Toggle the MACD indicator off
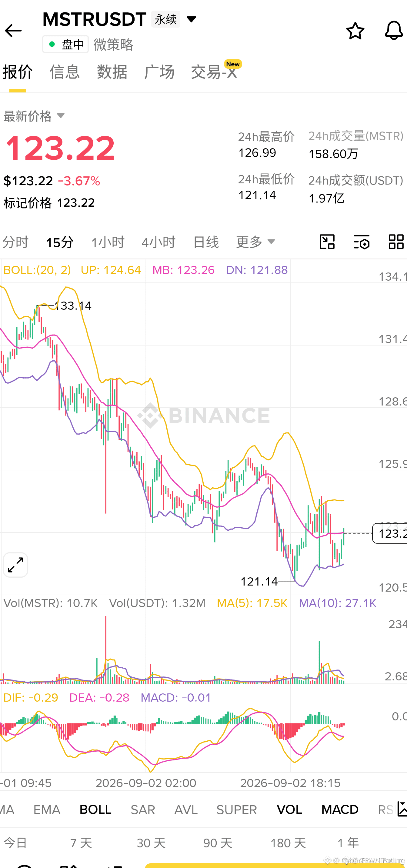The image size is (407, 868). pyautogui.click(x=340, y=810)
